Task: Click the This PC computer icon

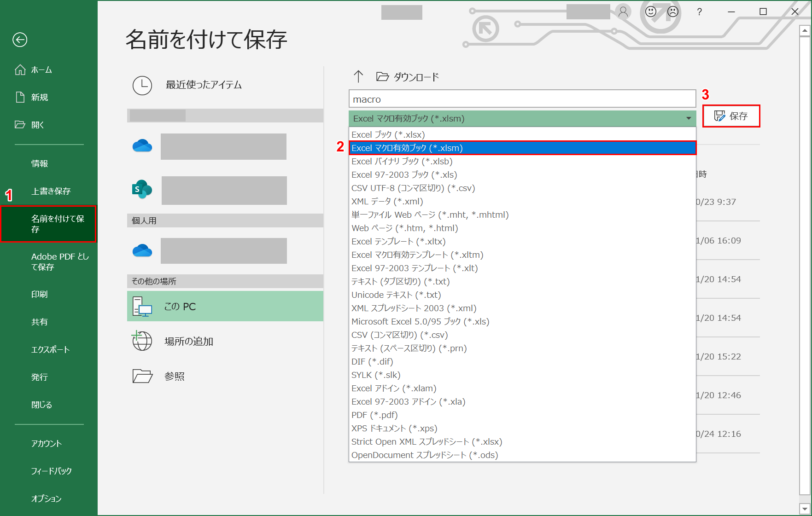Action: pyautogui.click(x=142, y=306)
